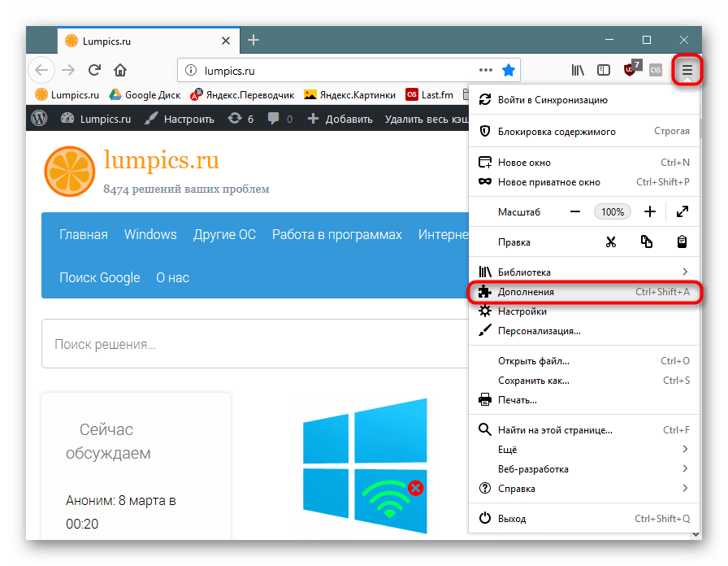Click the forward navigation arrow
This screenshot has height=566, width=728.
[x=68, y=70]
